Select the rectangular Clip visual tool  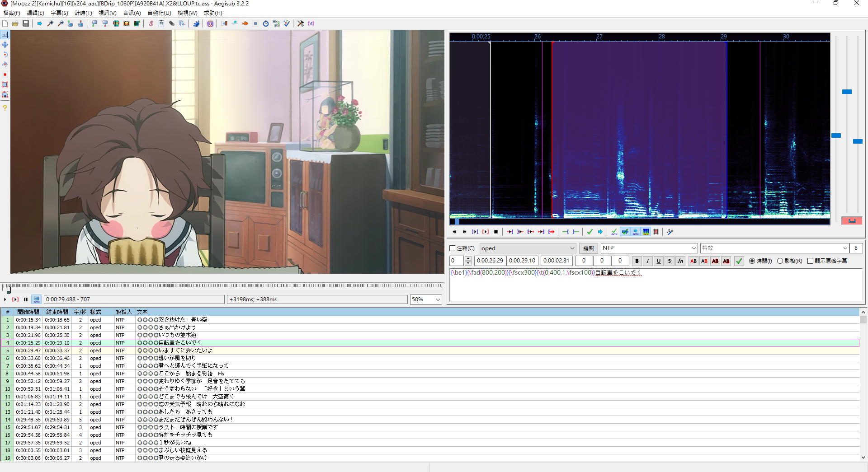point(5,84)
